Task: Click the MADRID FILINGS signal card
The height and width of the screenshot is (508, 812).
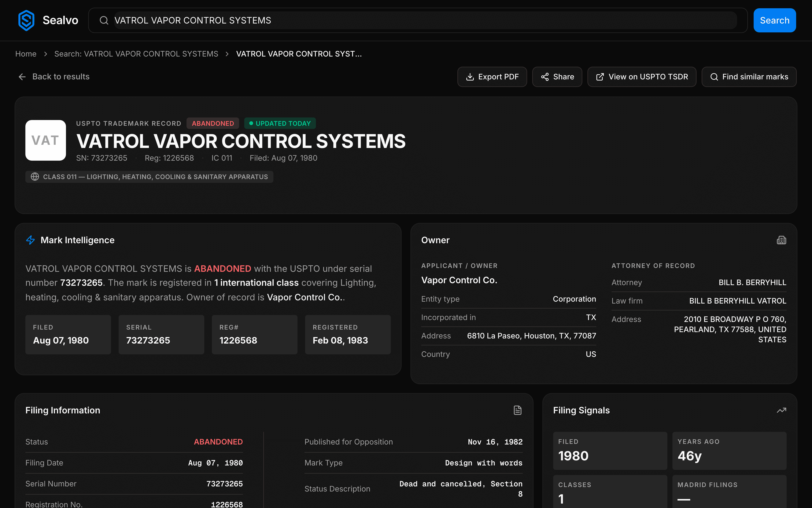Action: (730, 491)
